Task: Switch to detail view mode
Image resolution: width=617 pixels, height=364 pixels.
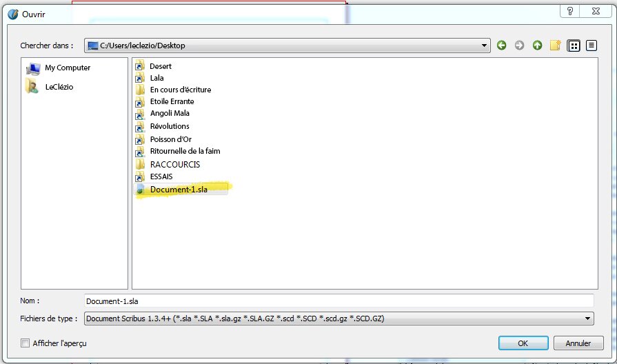Action: coord(591,45)
